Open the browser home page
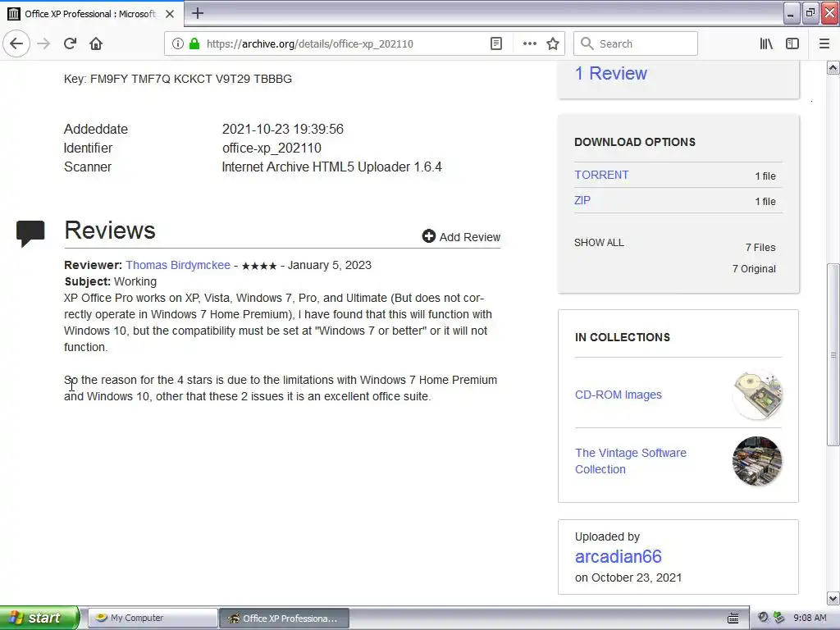 (x=96, y=44)
